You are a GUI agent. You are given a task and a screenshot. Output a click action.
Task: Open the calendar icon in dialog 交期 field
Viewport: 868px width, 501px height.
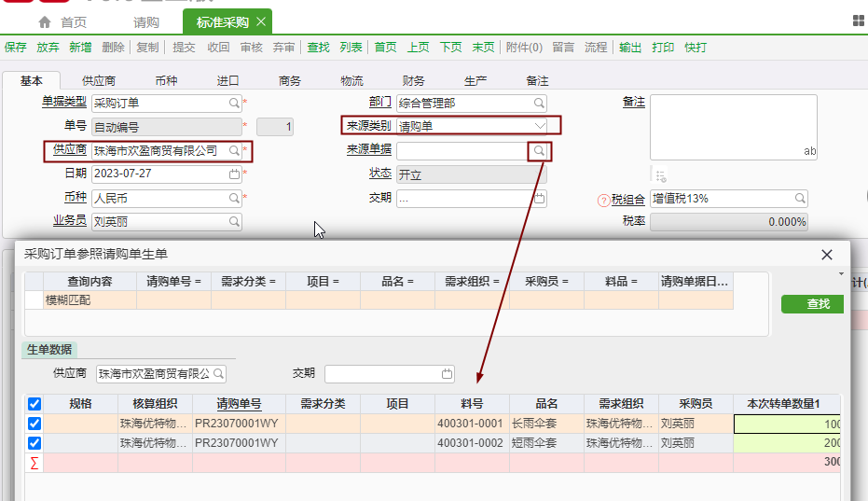click(x=447, y=374)
